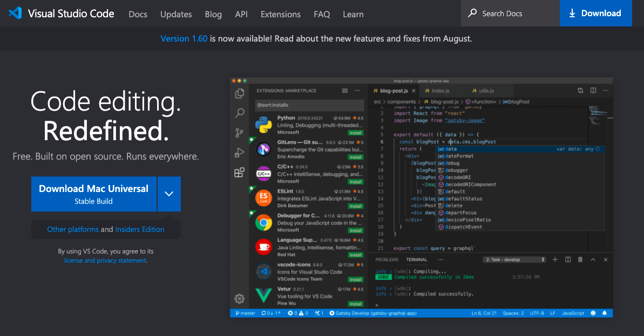Image resolution: width=644 pixels, height=336 pixels.
Task: Click the Language Support Red Hat icon
Action: (x=263, y=247)
